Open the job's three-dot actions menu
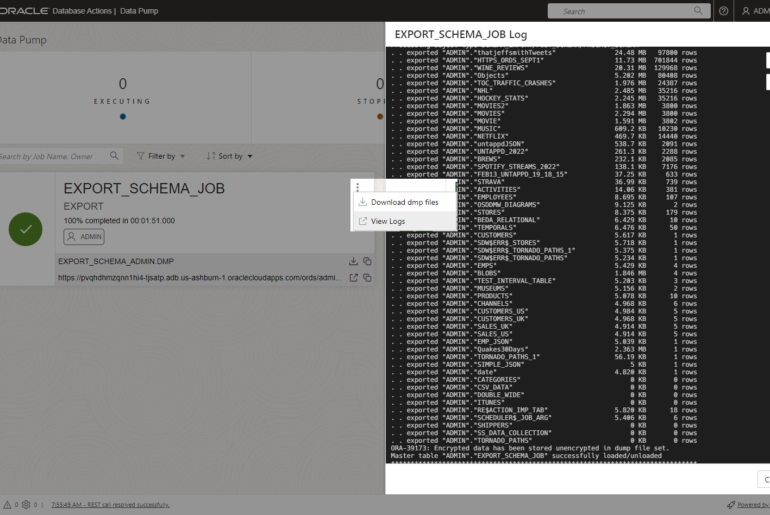 coord(358,187)
